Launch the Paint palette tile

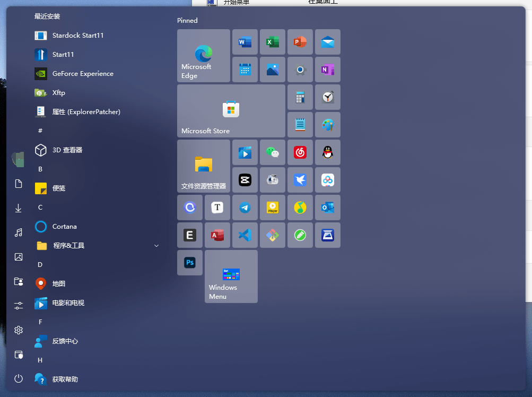coord(328,125)
